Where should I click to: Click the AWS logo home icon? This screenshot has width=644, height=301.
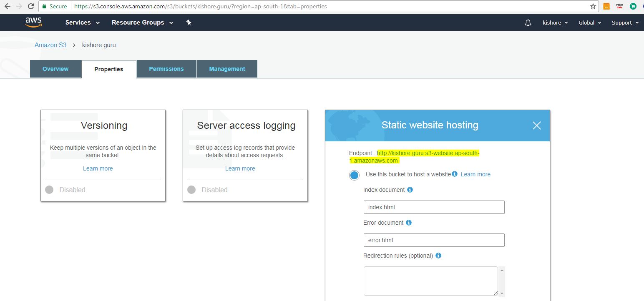(33, 22)
